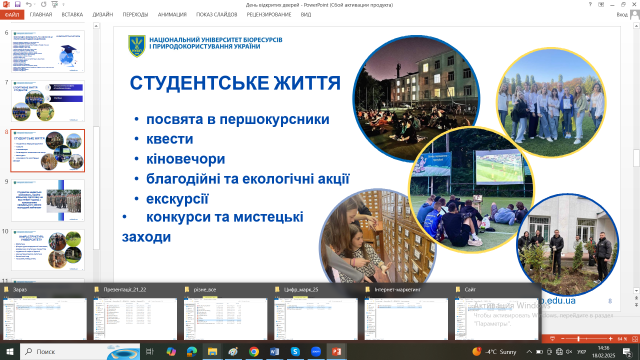Redo the last action
640x360 pixels.
(43, 4)
